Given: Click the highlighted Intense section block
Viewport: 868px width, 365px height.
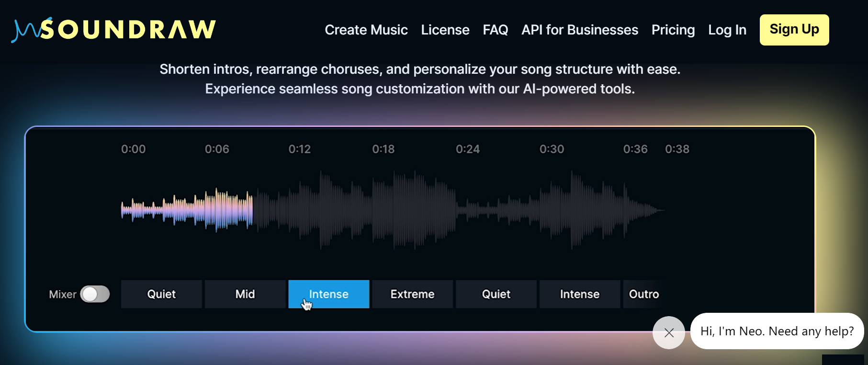Looking at the screenshot, I should click(x=328, y=294).
